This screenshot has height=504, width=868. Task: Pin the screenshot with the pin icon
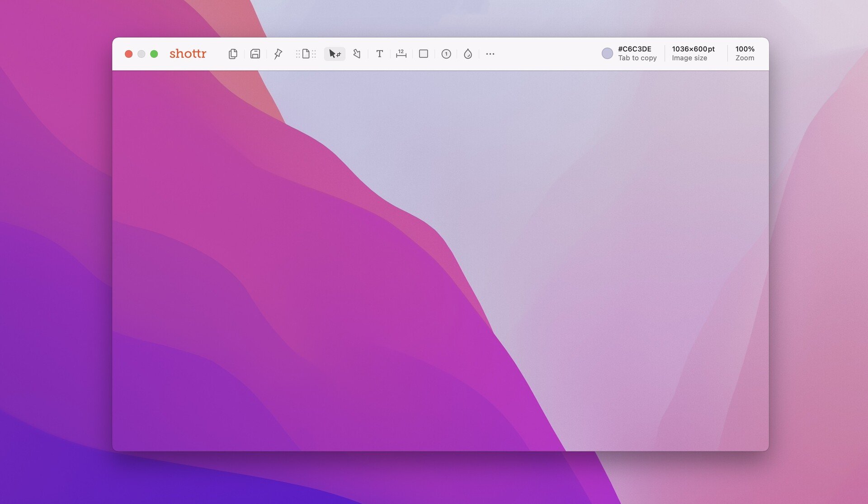(278, 54)
